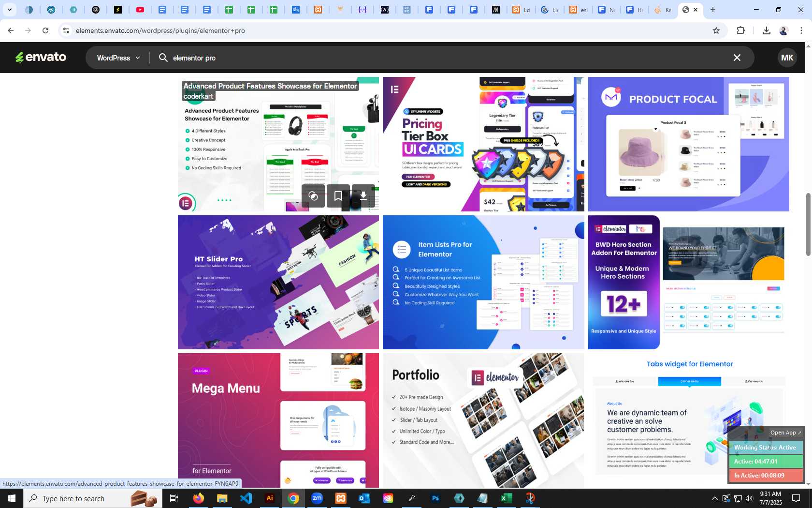Open the Pricing Tier Box UI Cards thumbnail
This screenshot has height=508, width=812.
(483, 144)
